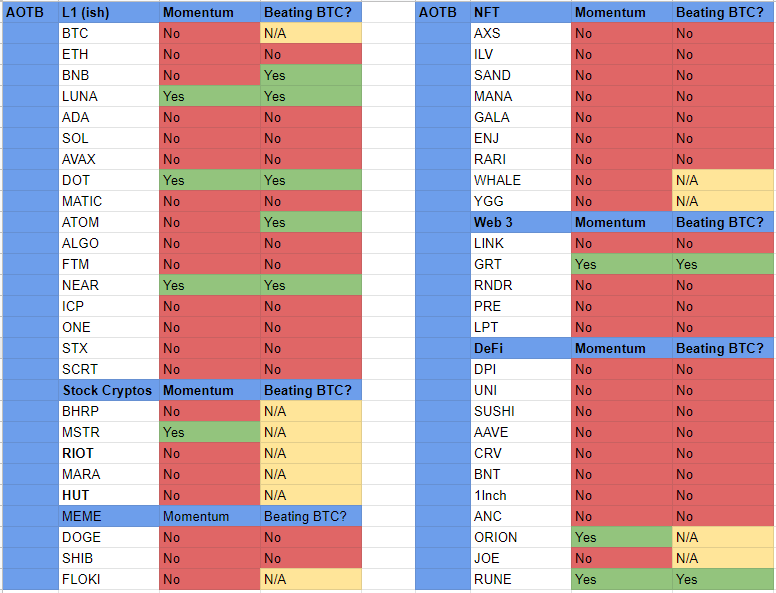Select the DeFi section header cell
Screen dimensions: 776x593
pos(521,348)
